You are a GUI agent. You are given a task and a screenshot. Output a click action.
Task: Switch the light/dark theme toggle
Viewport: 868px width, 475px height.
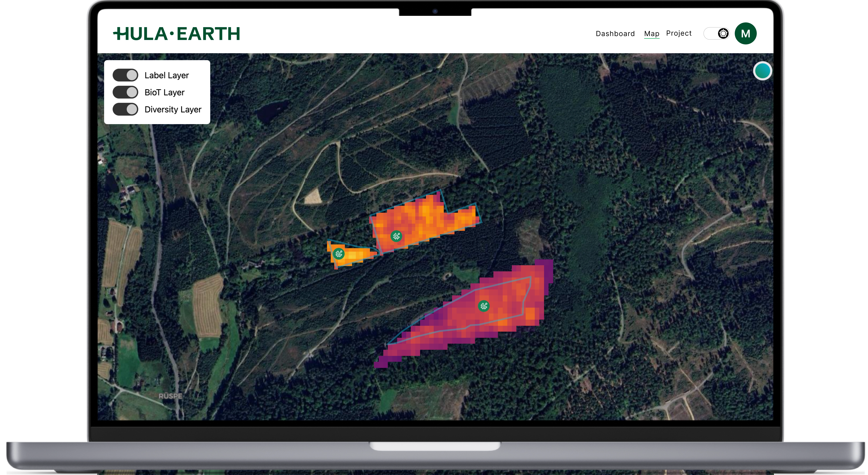click(x=717, y=33)
